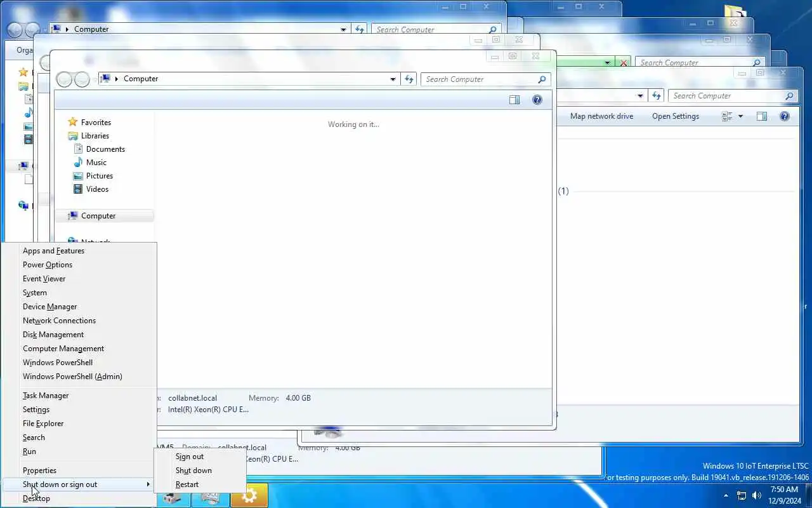The width and height of the screenshot is (812, 508).
Task: Show hidden icons using the tray up arrow
Action: 726,495
